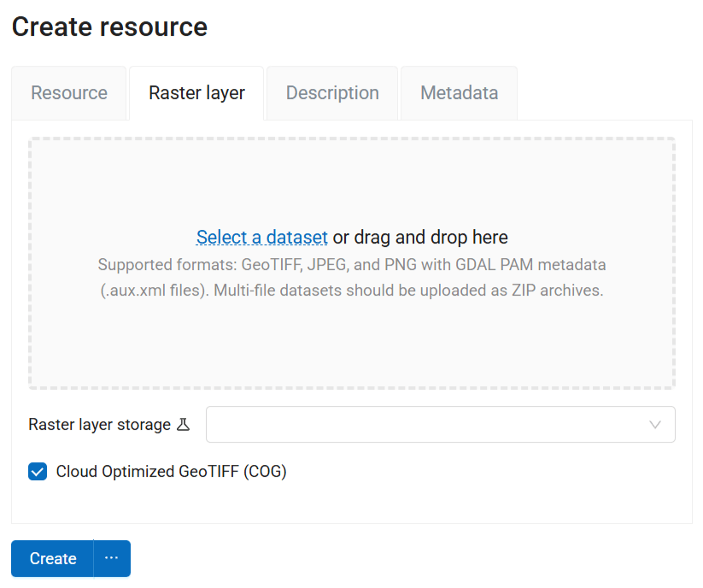The image size is (703, 588).
Task: Click the Create resource page heading
Action: 109,26
